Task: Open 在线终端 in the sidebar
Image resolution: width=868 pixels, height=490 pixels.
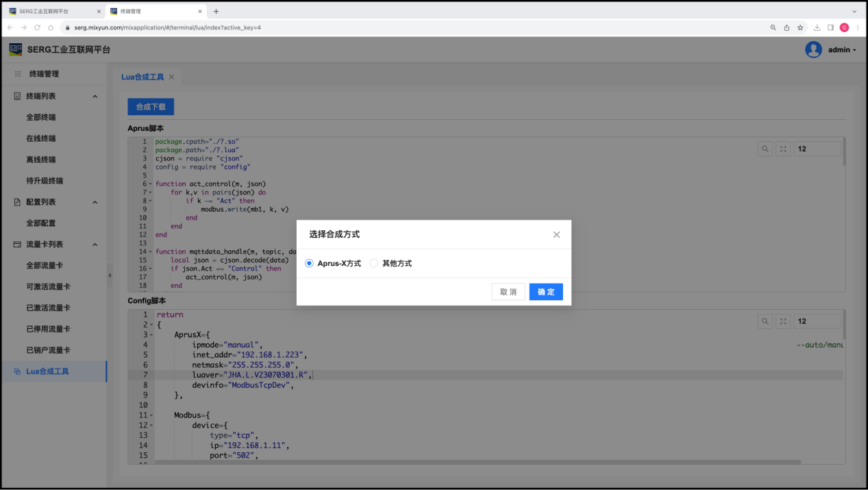Action: tap(41, 138)
